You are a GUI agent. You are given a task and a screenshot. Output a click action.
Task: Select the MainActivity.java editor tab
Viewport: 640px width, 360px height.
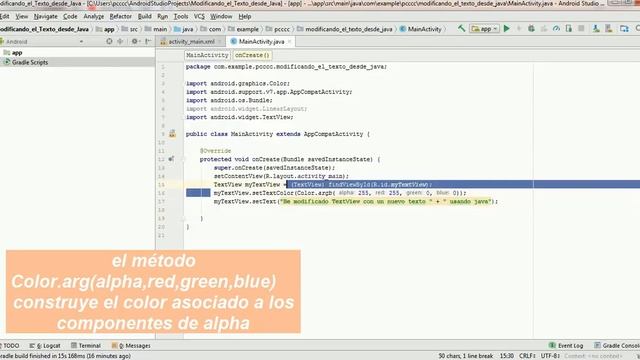point(261,42)
